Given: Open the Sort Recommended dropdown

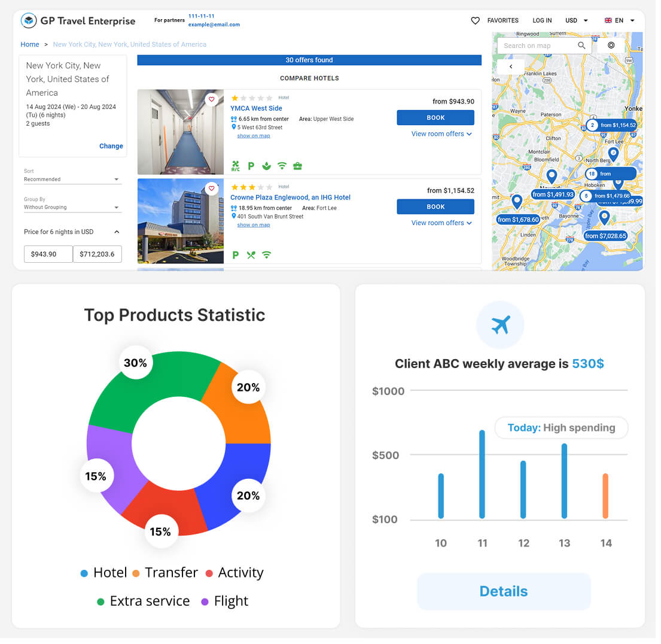Looking at the screenshot, I should pos(72,180).
